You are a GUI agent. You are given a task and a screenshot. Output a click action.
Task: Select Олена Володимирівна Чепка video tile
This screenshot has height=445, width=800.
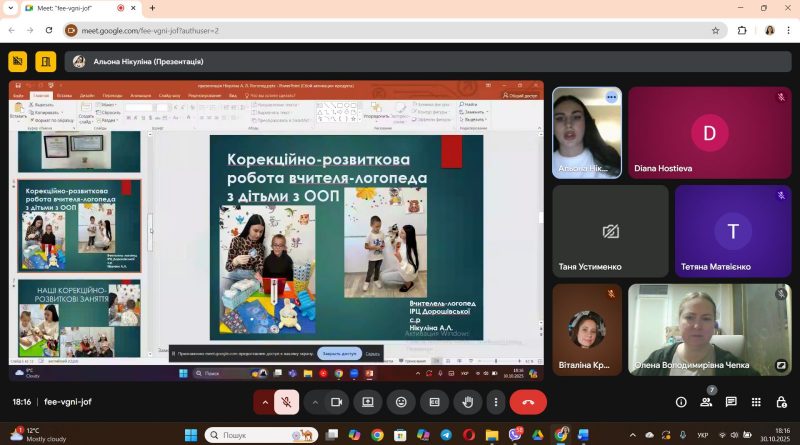pyautogui.click(x=710, y=330)
